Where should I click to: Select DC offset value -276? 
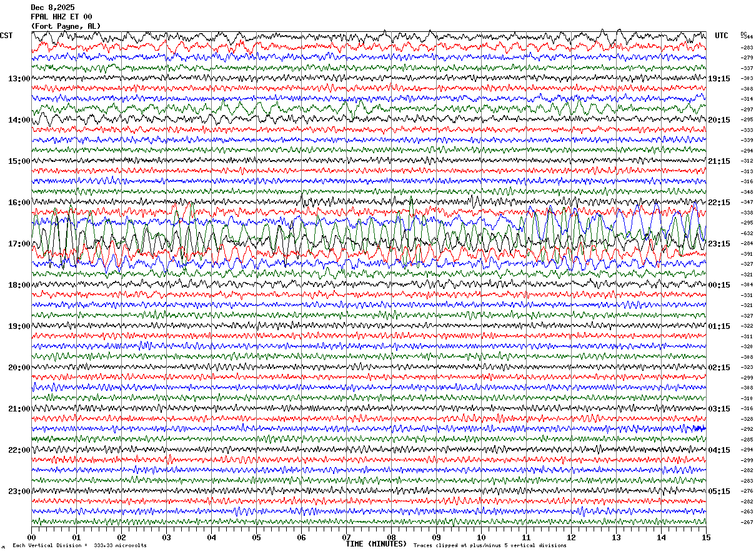(x=747, y=491)
